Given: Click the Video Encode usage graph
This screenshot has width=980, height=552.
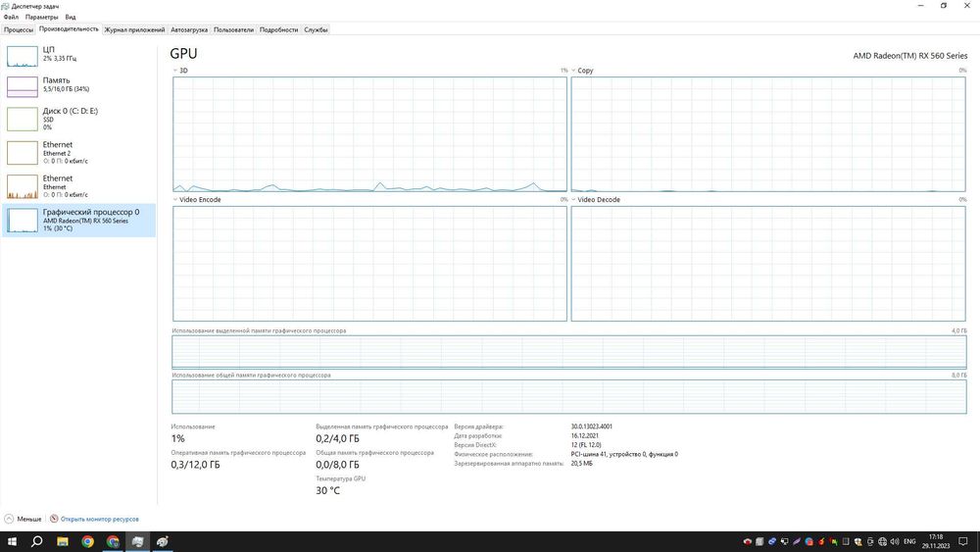Looking at the screenshot, I should [370, 264].
